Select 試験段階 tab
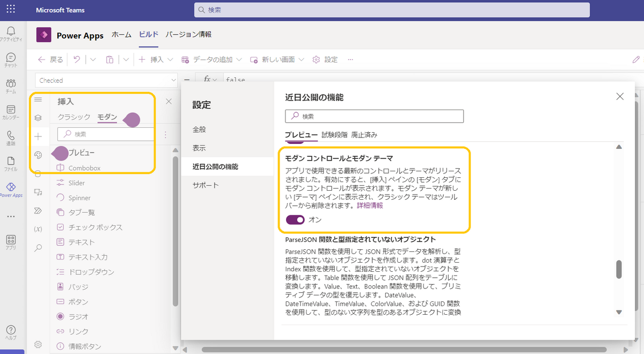The width and height of the screenshot is (644, 354). coord(334,135)
